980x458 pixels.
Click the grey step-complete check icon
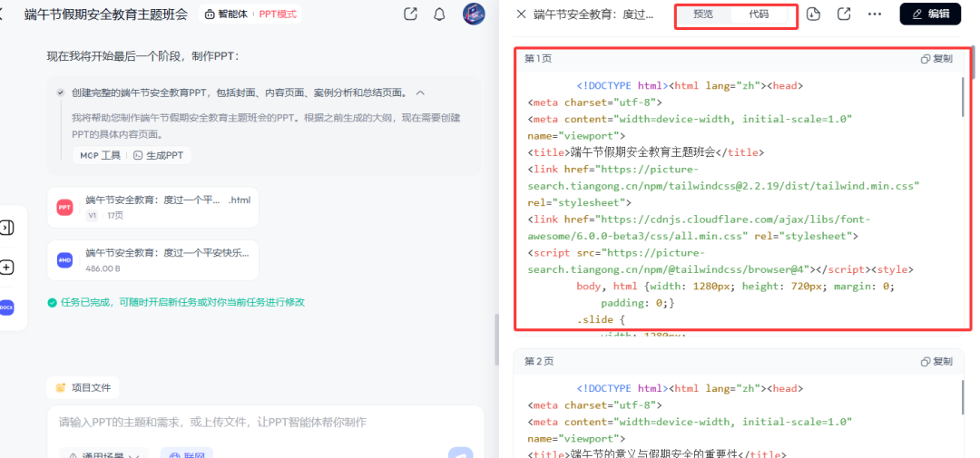(61, 93)
